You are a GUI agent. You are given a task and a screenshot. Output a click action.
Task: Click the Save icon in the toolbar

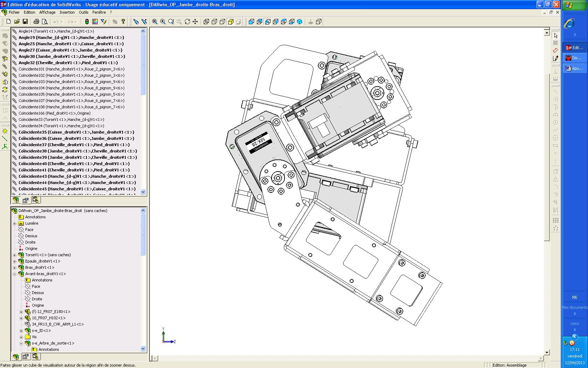(25, 22)
